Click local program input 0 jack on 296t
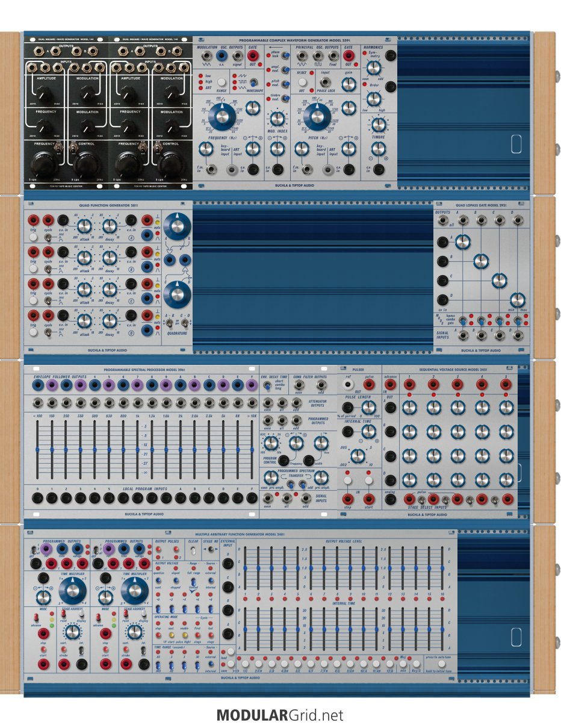The image size is (561, 728). point(37,498)
